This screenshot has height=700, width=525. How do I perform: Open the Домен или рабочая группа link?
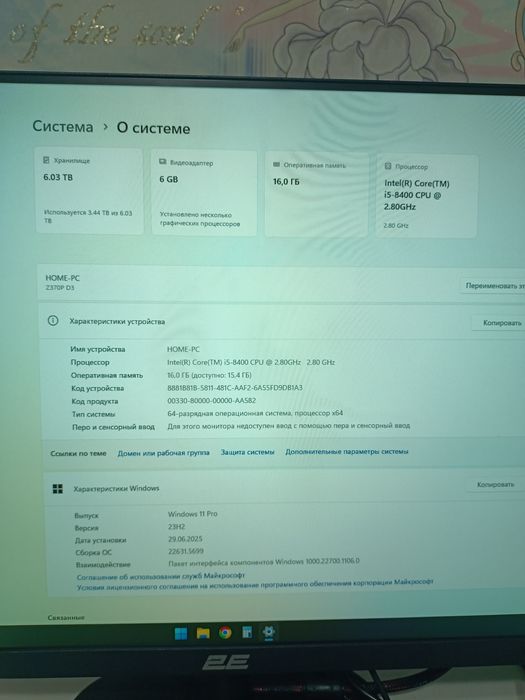pos(163,453)
